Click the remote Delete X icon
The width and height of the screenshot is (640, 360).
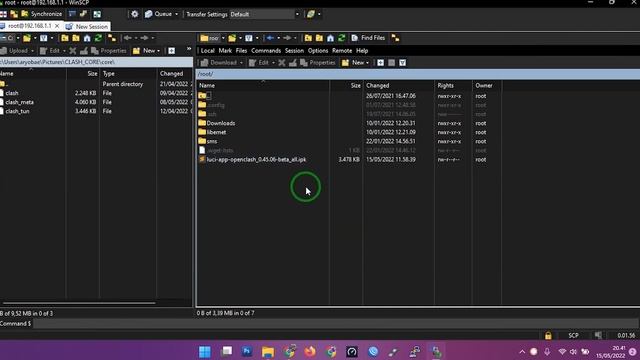pos(282,62)
